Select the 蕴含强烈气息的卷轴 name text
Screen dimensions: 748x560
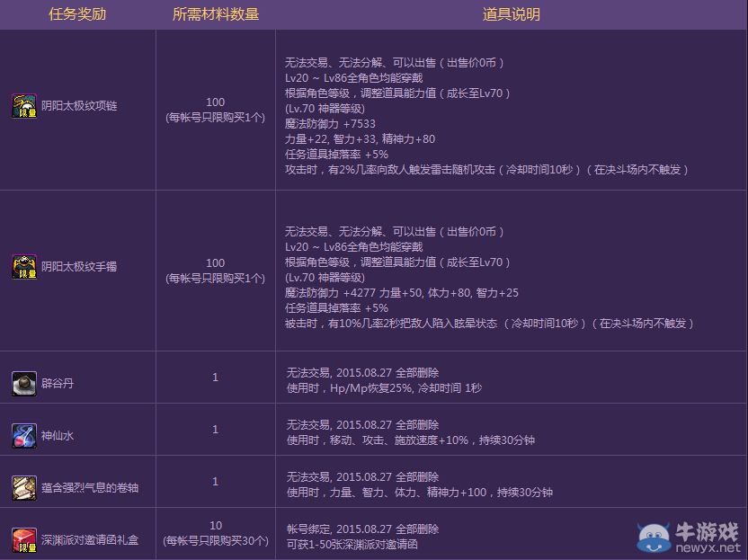pos(90,488)
